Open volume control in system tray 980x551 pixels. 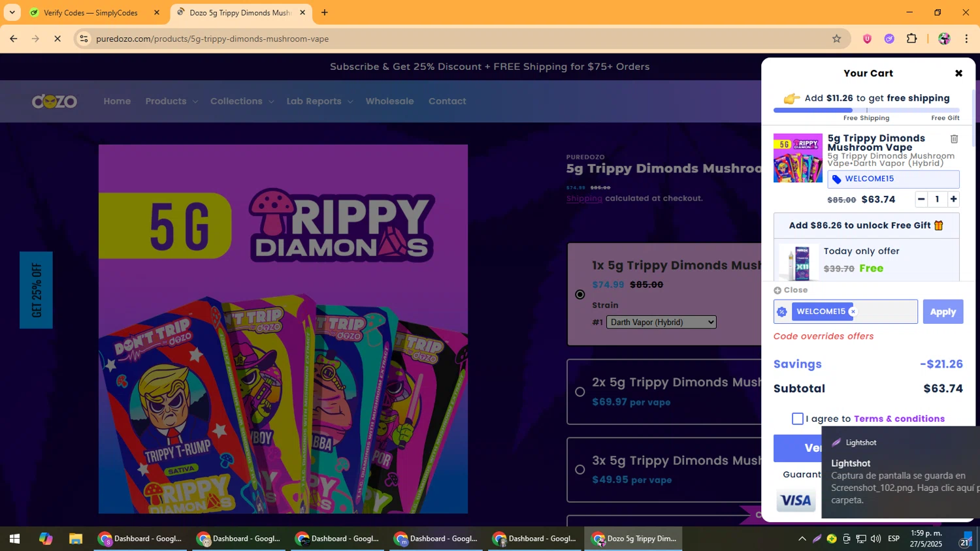(x=875, y=539)
